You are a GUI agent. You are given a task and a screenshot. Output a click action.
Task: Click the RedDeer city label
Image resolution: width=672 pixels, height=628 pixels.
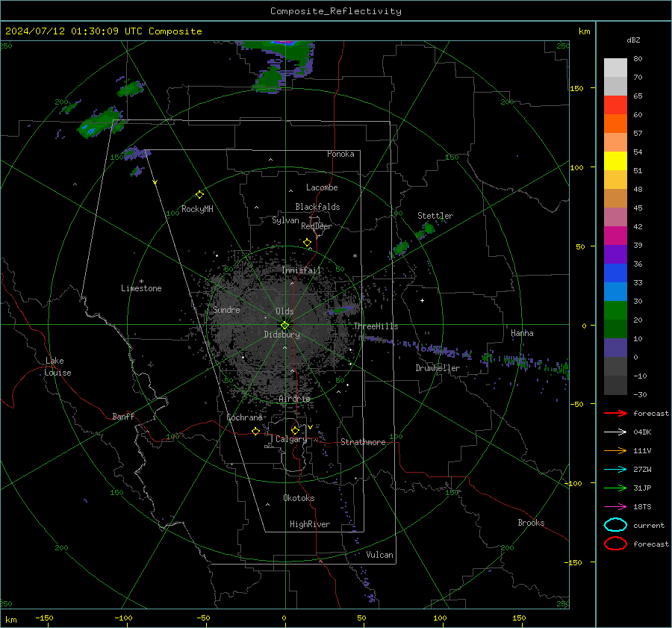pos(317,226)
